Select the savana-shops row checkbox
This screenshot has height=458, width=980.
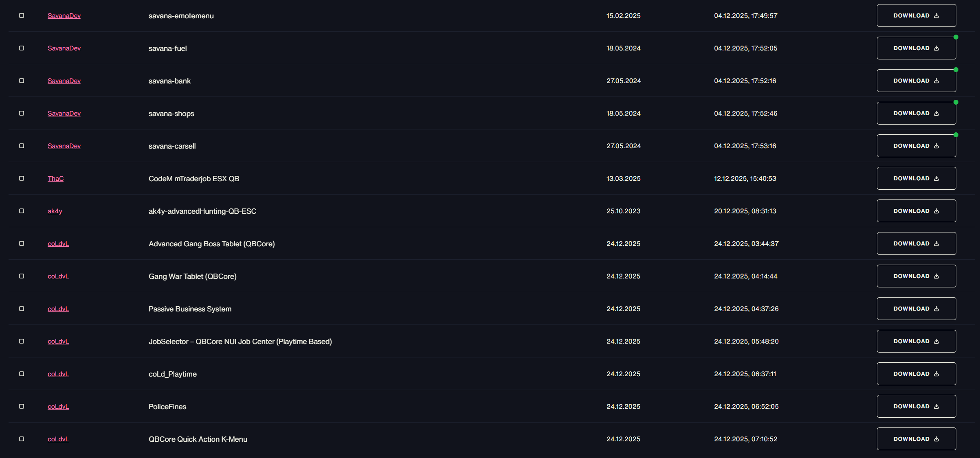pyautogui.click(x=22, y=113)
